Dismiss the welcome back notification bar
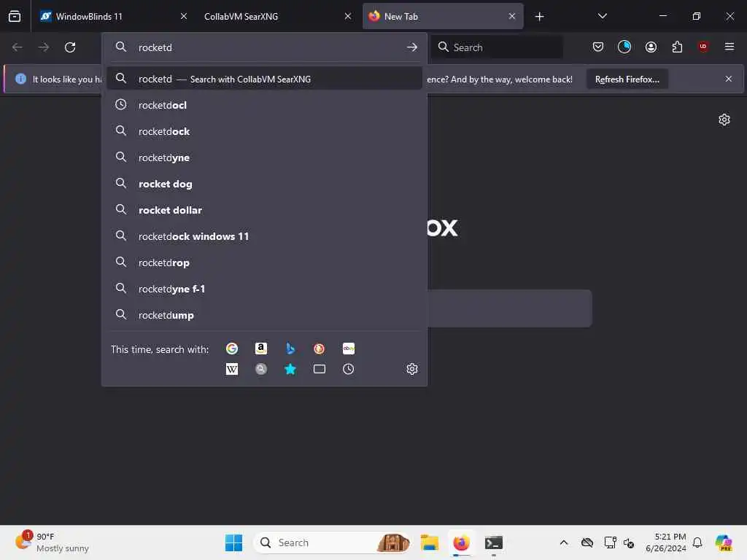747x560 pixels. coord(729,79)
